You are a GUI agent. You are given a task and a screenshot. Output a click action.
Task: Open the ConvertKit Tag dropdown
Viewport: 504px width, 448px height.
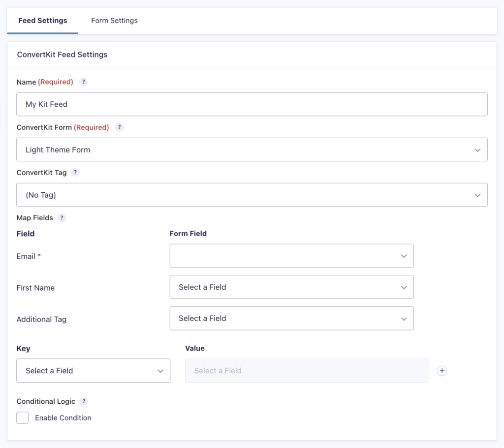(x=252, y=195)
